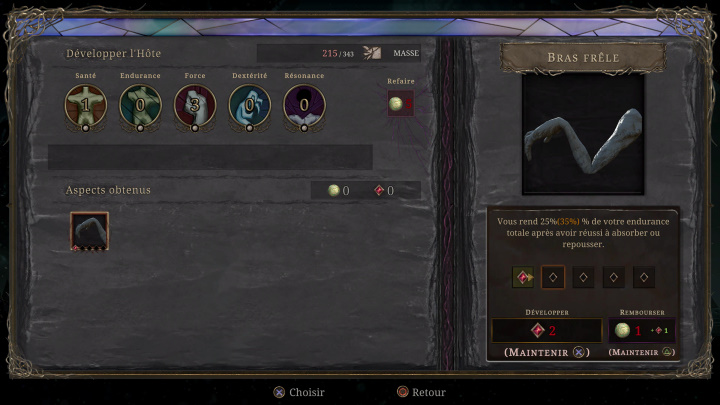Click the Rembourser refund button

pos(642,330)
